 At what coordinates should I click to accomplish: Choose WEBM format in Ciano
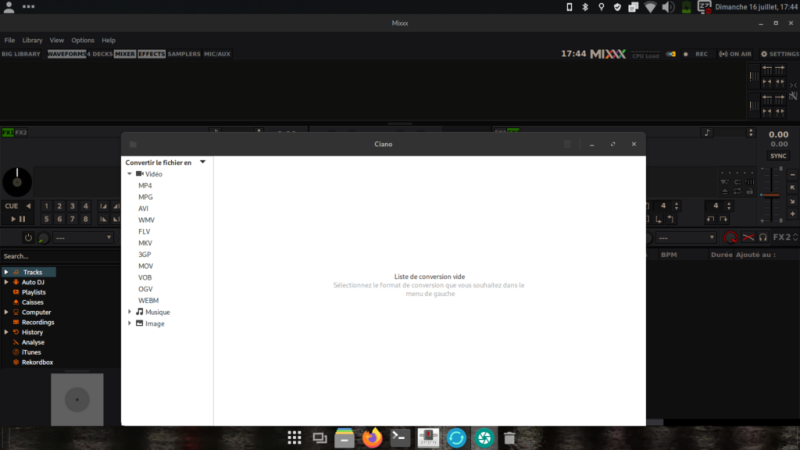click(148, 301)
